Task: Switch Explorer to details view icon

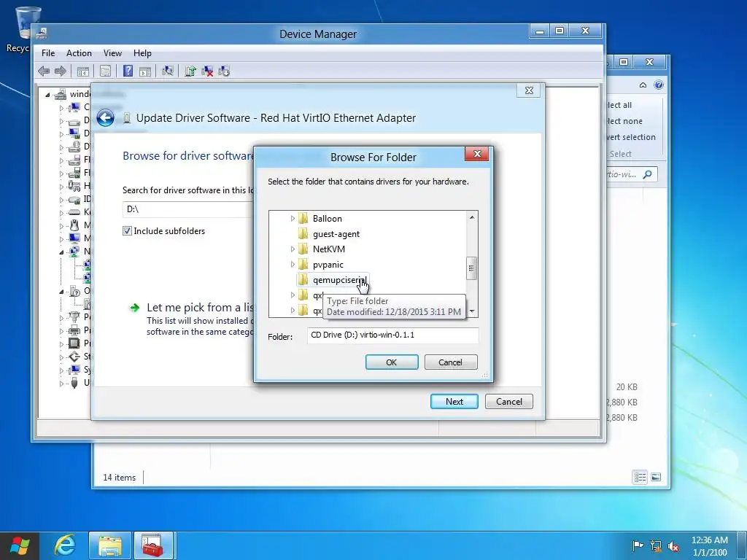Action: pyautogui.click(x=640, y=477)
